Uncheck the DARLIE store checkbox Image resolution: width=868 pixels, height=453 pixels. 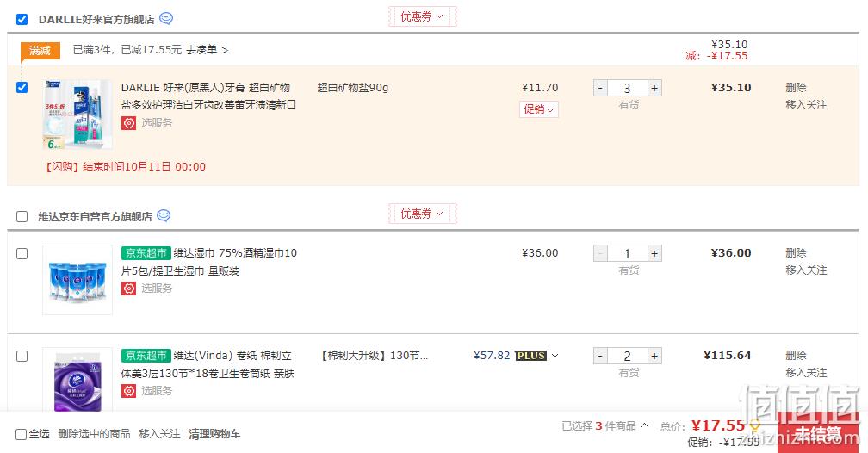[x=22, y=20]
